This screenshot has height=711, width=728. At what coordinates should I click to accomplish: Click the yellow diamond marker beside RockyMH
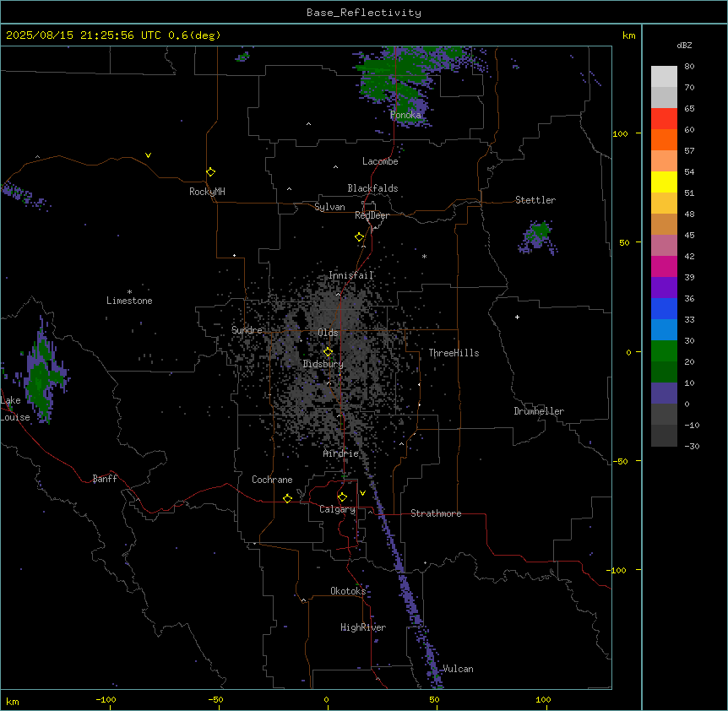(210, 172)
